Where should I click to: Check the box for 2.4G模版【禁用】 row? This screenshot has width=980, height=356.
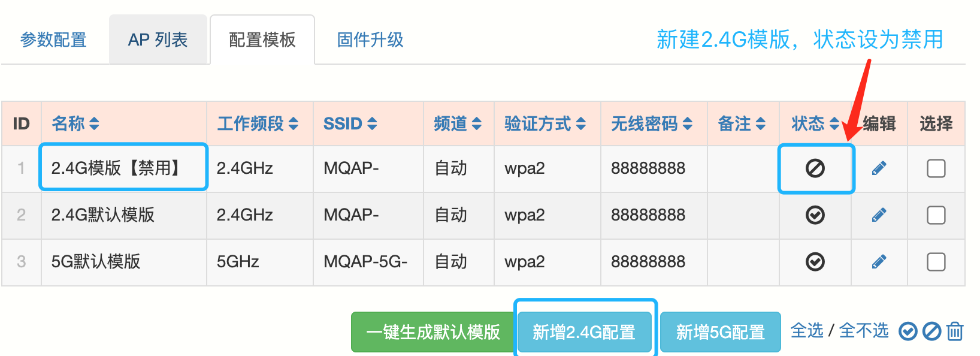(x=936, y=168)
